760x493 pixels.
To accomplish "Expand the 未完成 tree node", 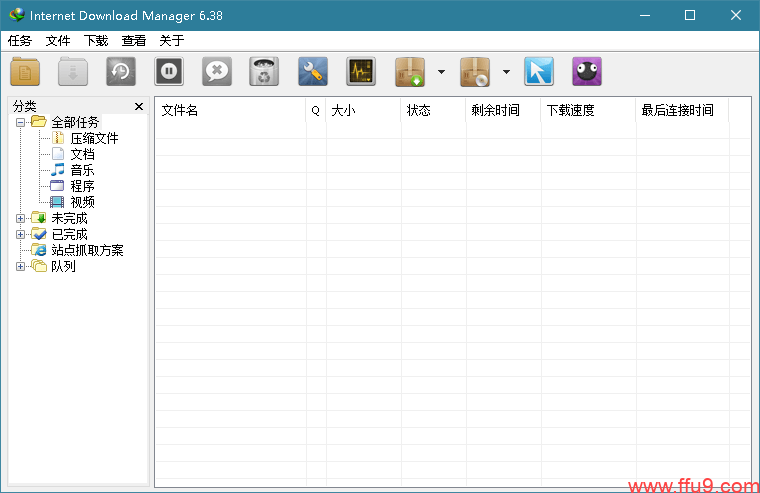I will click(x=20, y=218).
